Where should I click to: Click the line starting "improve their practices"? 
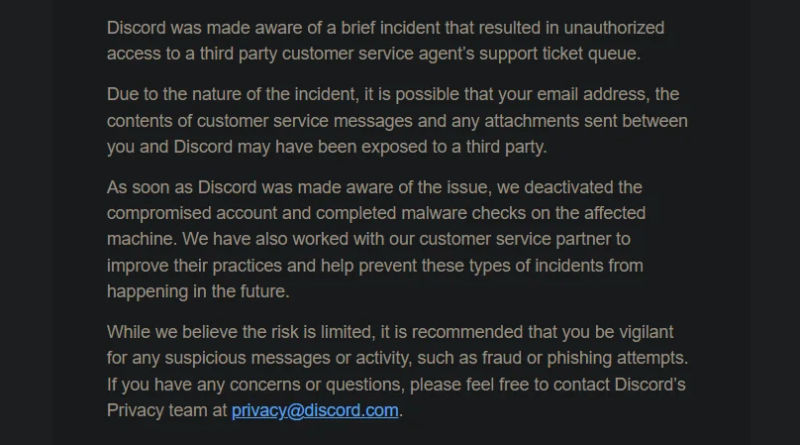coord(375,266)
